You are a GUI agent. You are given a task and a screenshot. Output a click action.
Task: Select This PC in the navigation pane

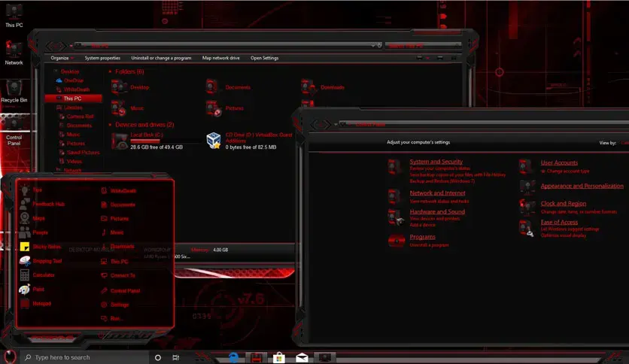(74, 99)
